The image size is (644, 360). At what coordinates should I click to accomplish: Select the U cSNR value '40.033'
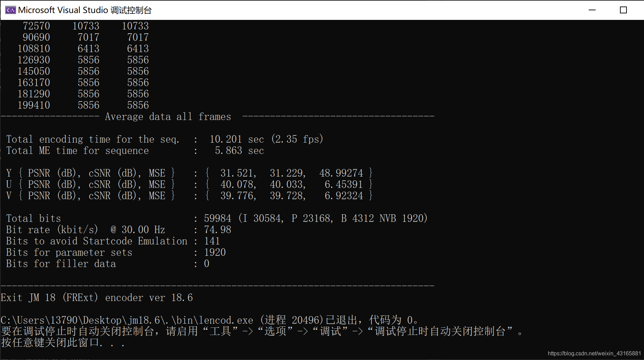coord(287,184)
